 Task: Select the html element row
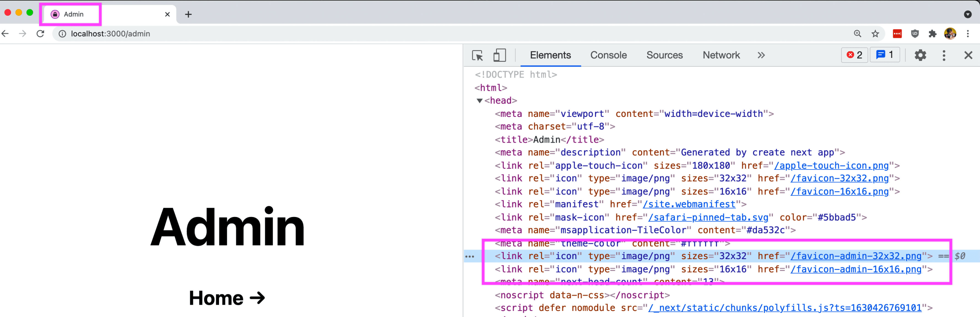click(491, 88)
